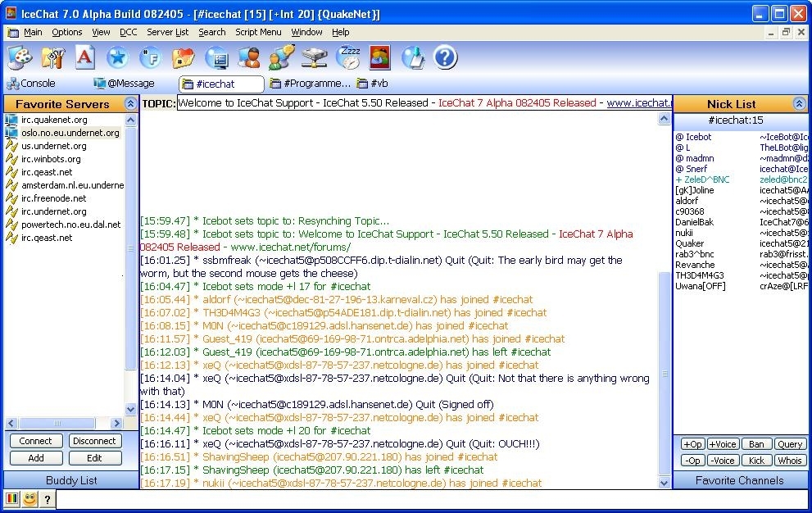Select nick Icebot in nick list
This screenshot has width=812, height=513.
(x=698, y=138)
